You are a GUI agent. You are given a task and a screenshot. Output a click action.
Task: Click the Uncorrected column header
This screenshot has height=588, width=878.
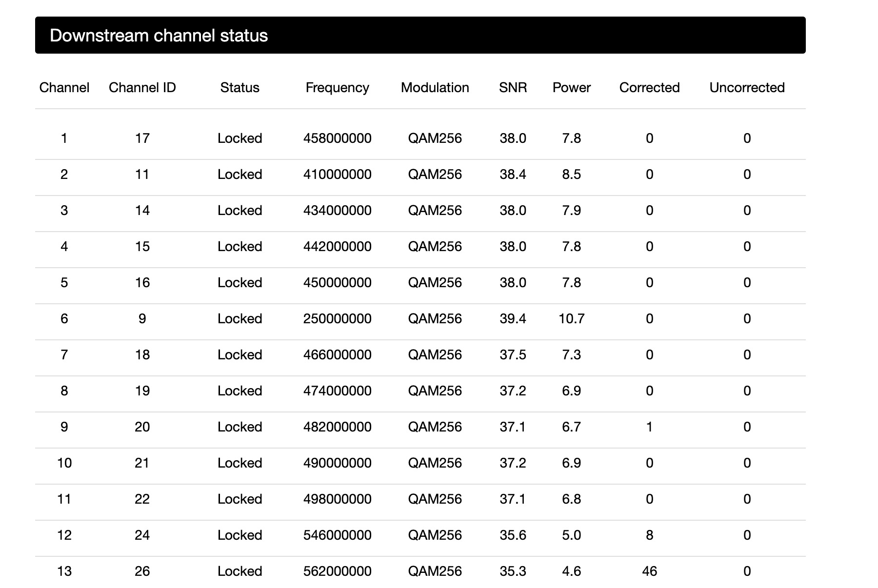coord(747,88)
